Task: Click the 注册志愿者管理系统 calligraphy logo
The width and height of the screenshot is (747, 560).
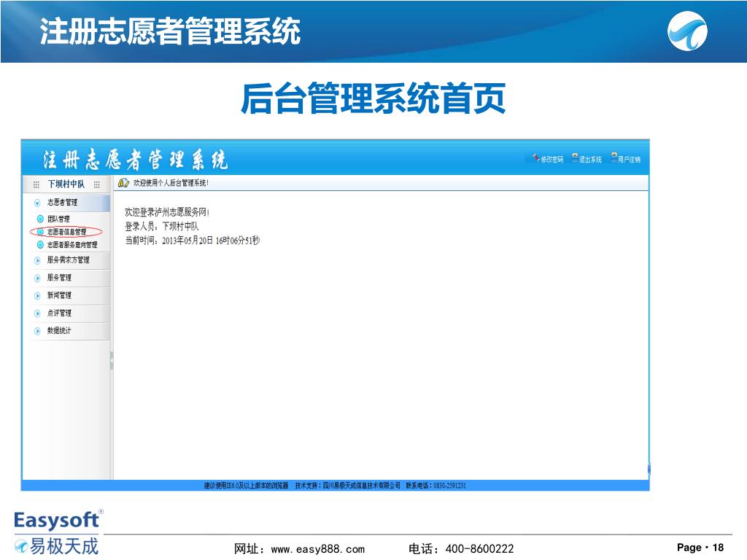Action: pos(135,160)
